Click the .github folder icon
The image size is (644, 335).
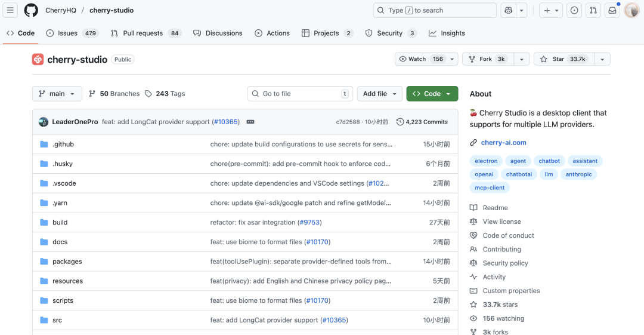click(x=44, y=144)
